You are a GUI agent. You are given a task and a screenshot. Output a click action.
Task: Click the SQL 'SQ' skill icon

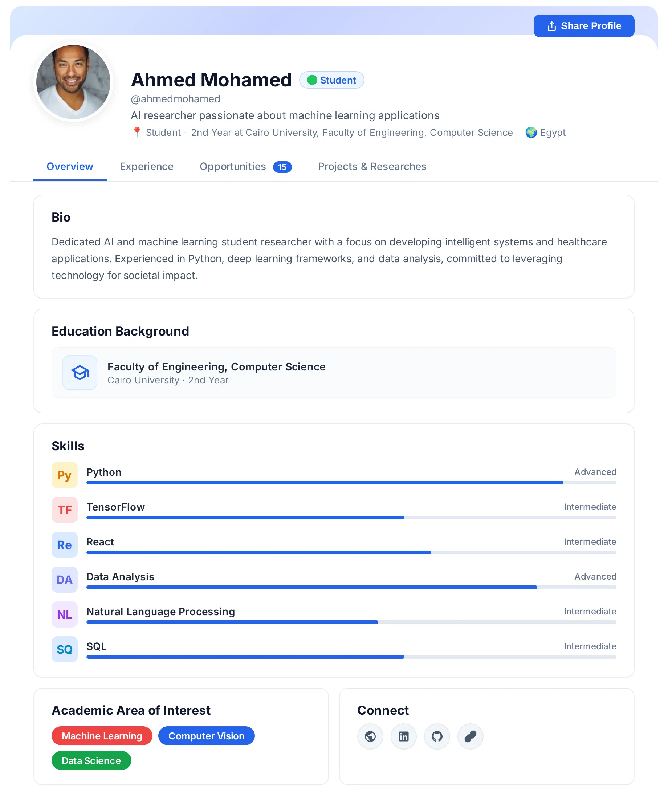click(x=65, y=649)
